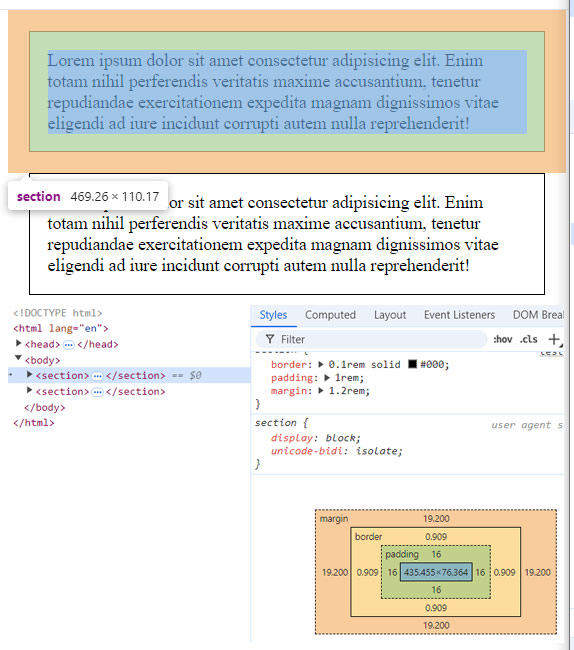Open the Event Listeners tab
This screenshot has width=574, height=650.
[x=459, y=315]
